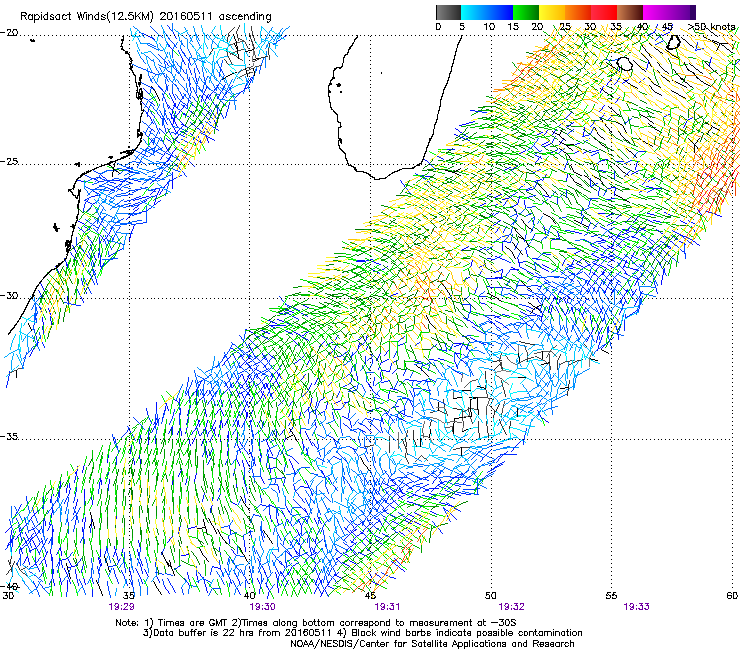The height and width of the screenshot is (650, 740).
Task: Click the 'Data buffer is 22 hrs' note line
Action: 362,633
